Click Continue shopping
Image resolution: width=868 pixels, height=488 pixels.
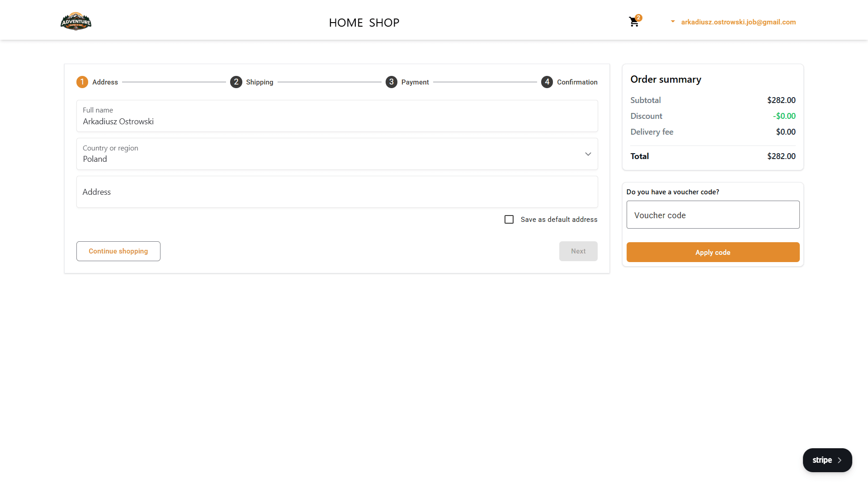click(x=118, y=251)
